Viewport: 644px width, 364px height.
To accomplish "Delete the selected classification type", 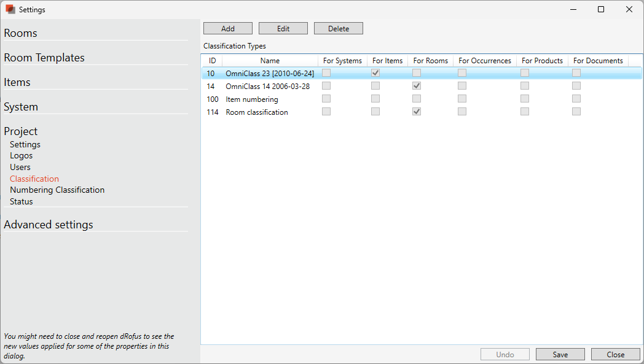I will (x=338, y=29).
